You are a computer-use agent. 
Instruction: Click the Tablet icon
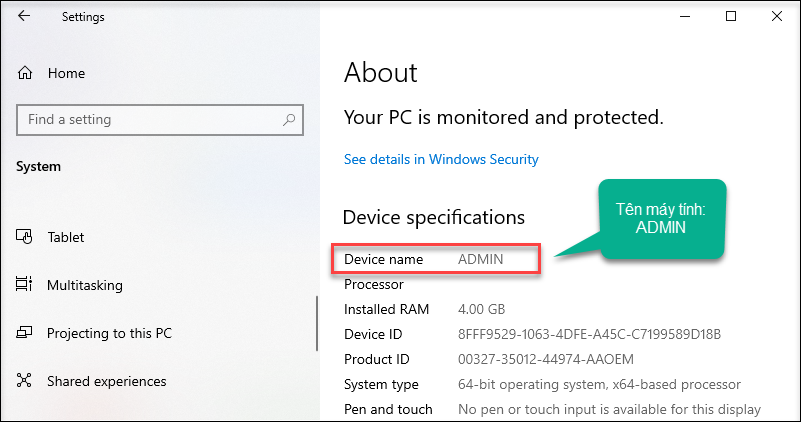click(x=24, y=237)
